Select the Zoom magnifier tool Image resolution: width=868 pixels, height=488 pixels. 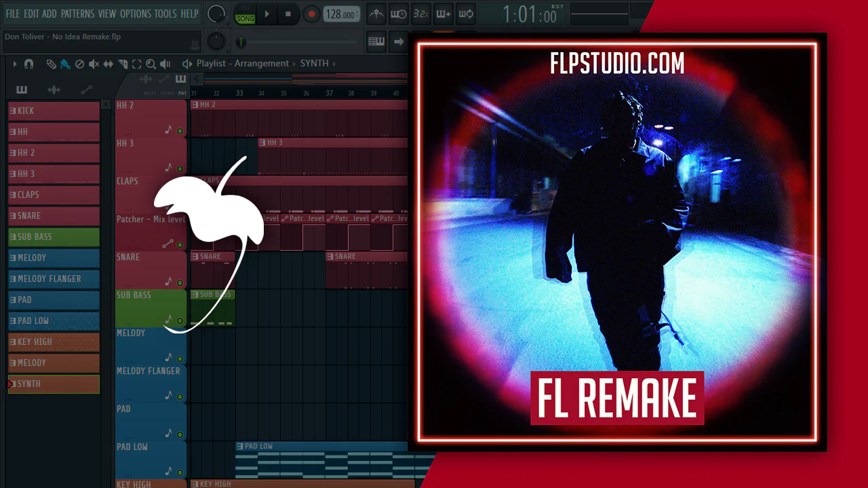click(x=151, y=64)
